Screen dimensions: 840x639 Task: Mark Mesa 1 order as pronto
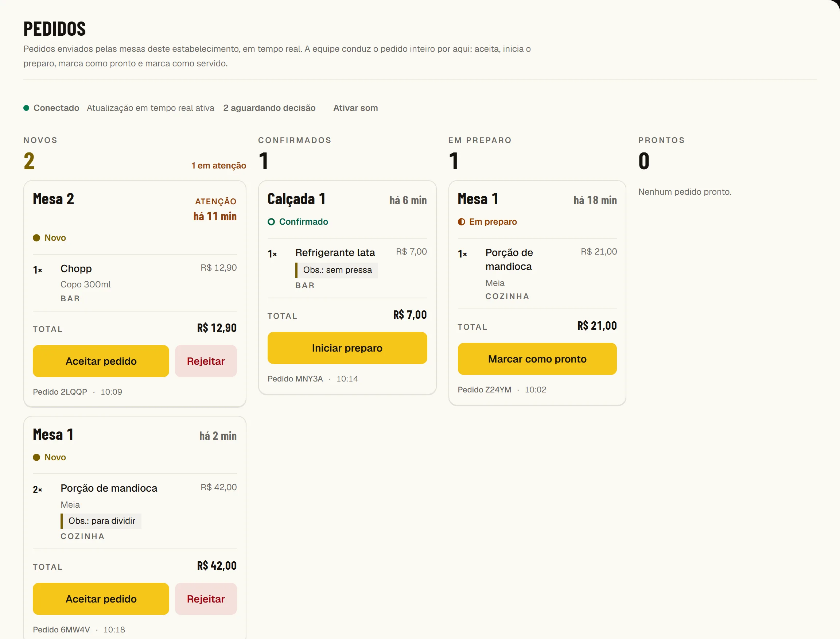537,359
